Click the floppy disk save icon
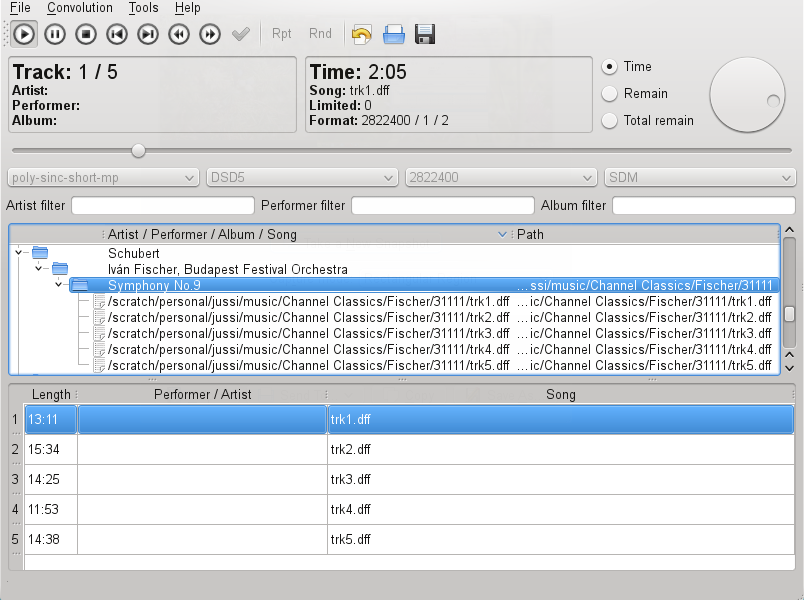Viewport: 804px width, 600px height. coord(425,34)
